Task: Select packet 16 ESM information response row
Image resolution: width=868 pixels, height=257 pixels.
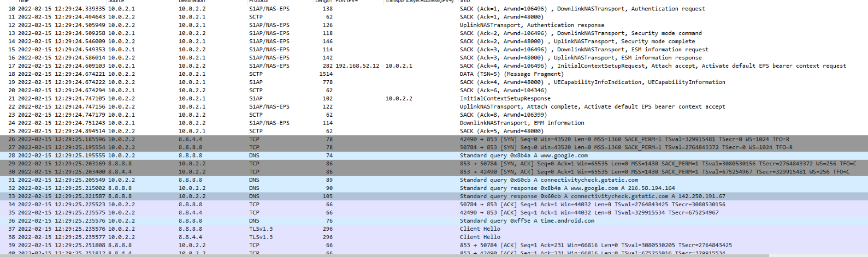Action: click(434, 58)
